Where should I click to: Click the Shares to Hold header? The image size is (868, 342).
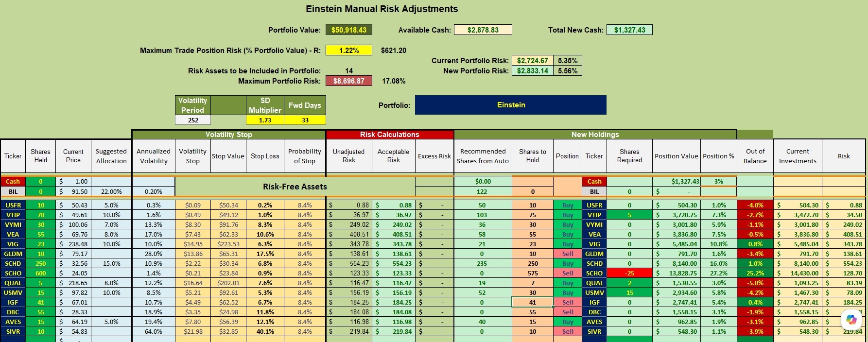point(533,156)
